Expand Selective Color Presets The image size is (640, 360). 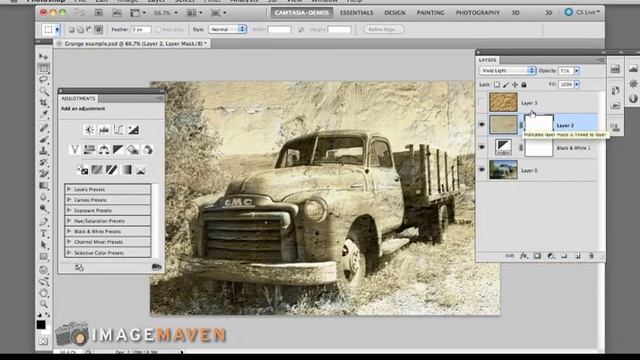click(x=69, y=253)
